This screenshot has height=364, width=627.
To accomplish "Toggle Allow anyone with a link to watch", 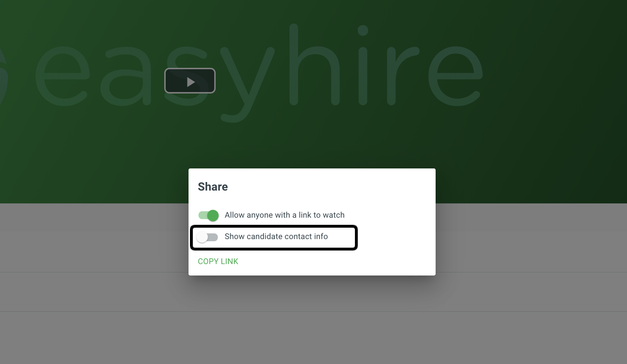I will pyautogui.click(x=209, y=215).
